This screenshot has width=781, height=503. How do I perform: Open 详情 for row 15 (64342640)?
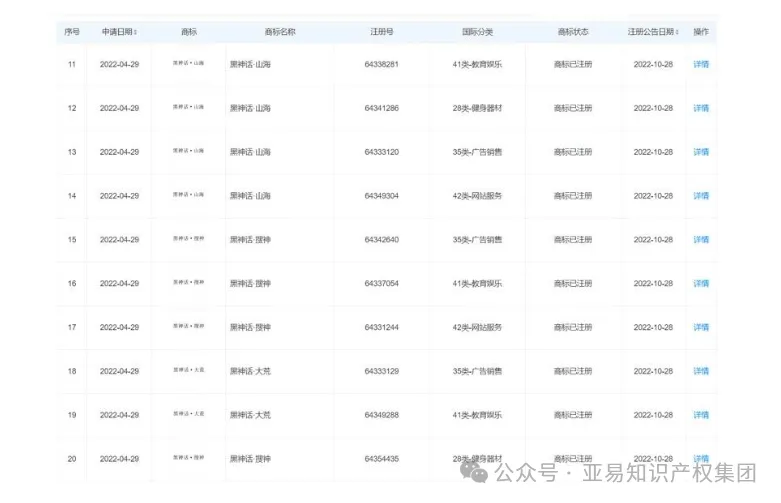701,240
